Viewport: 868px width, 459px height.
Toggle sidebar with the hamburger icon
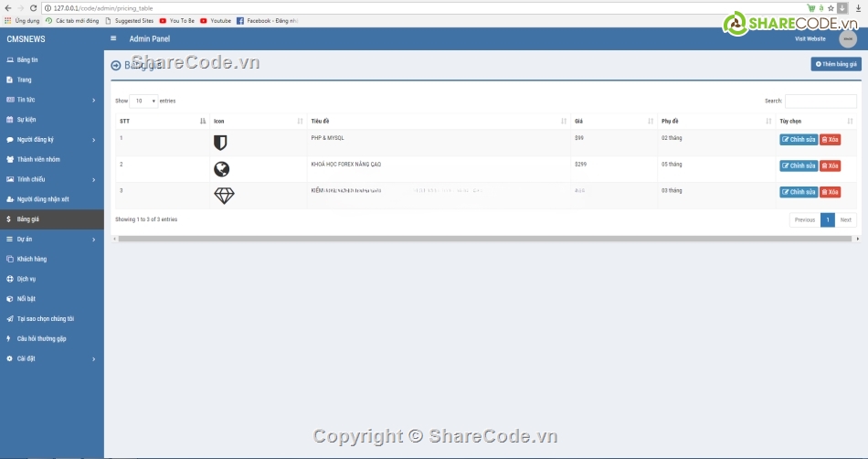113,38
